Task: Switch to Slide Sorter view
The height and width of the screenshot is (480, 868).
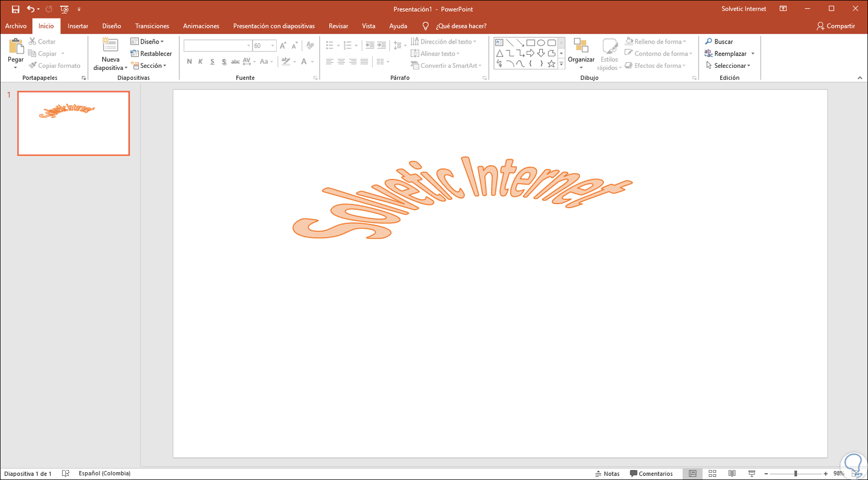Action: pos(712,474)
